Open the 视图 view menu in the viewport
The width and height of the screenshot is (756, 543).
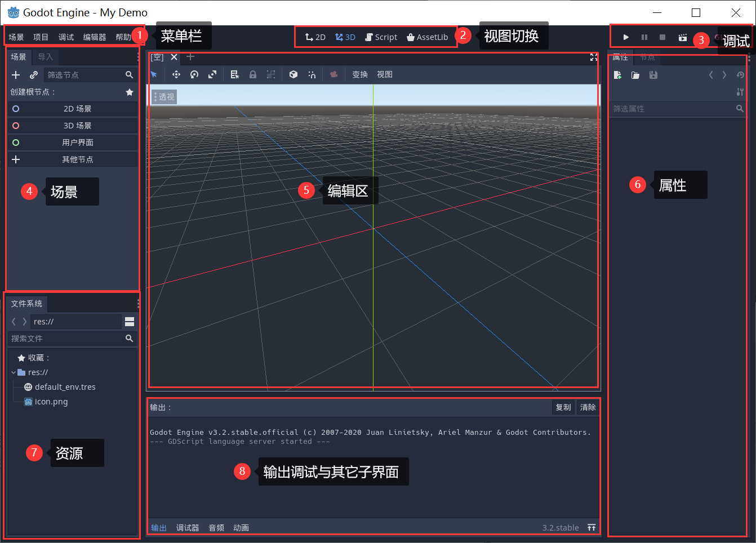385,74
